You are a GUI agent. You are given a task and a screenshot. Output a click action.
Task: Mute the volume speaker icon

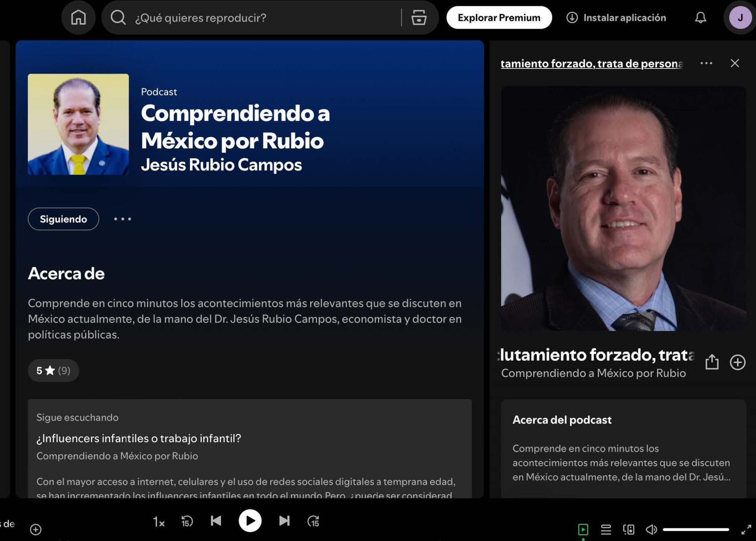(x=651, y=530)
